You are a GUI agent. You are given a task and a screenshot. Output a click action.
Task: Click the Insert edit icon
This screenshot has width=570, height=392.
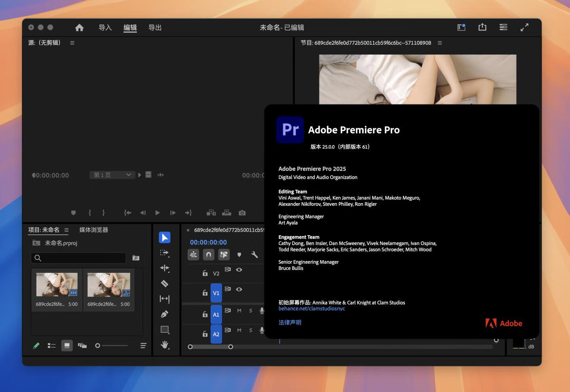[211, 213]
